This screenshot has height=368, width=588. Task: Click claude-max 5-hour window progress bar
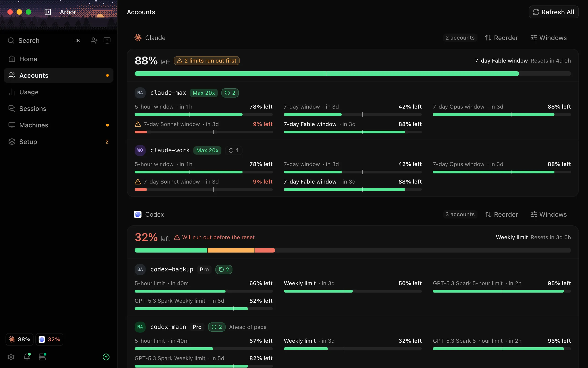(204, 115)
